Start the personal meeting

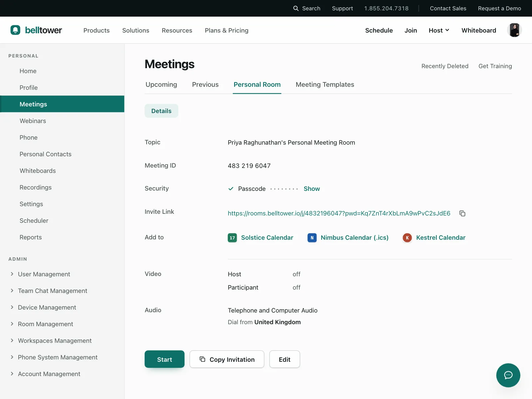[165, 359]
